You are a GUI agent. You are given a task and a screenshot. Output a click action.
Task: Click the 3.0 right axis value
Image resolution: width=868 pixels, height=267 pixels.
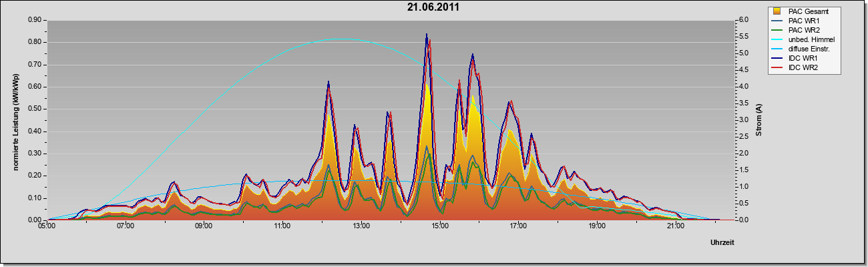[742, 120]
